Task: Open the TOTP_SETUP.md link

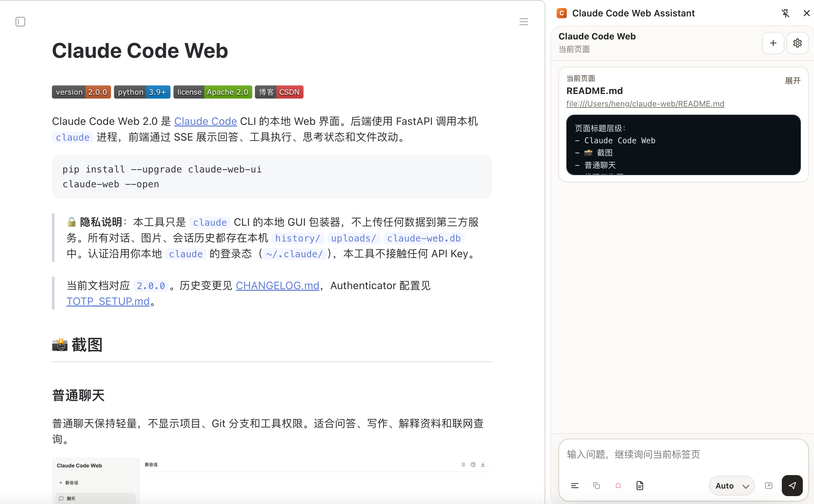Action: point(108,301)
